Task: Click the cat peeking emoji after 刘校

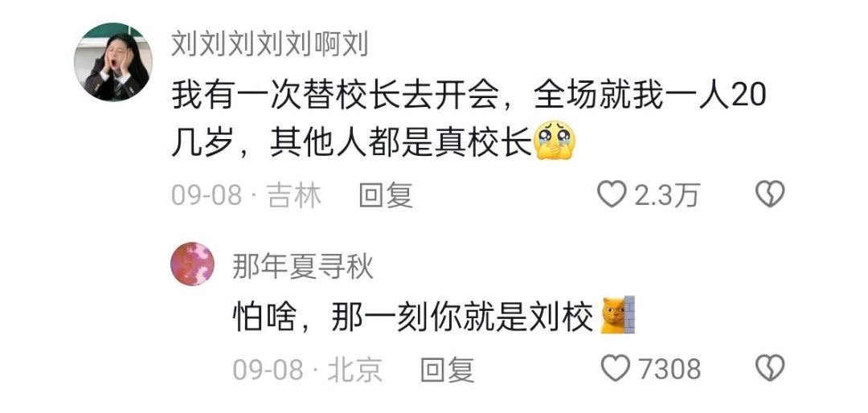Action: (618, 314)
